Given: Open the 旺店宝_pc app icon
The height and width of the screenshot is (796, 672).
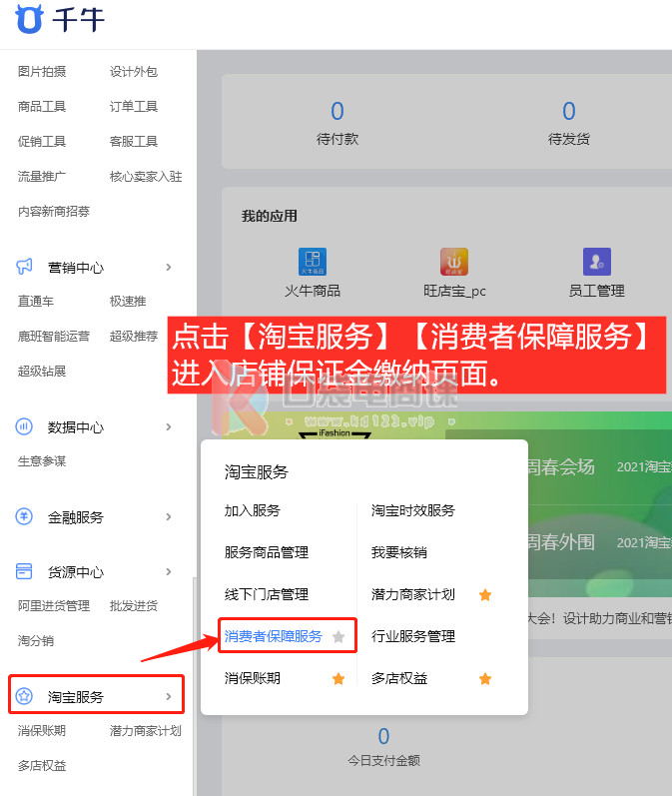Looking at the screenshot, I should pyautogui.click(x=454, y=262).
